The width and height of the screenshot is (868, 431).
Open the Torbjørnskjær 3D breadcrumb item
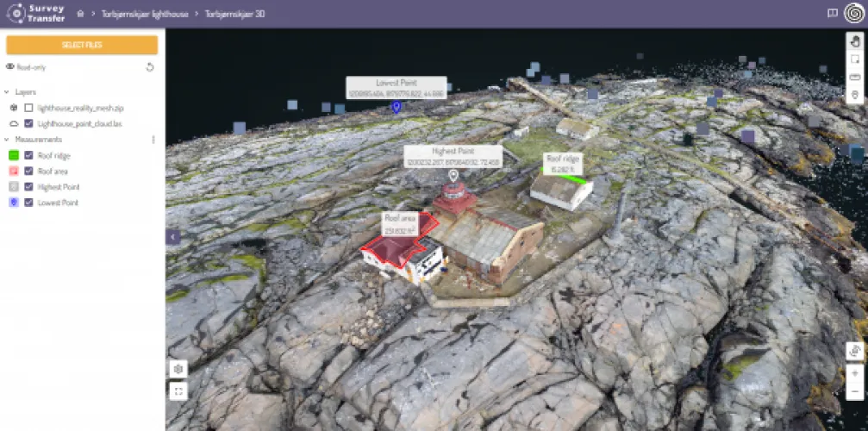[x=233, y=14]
